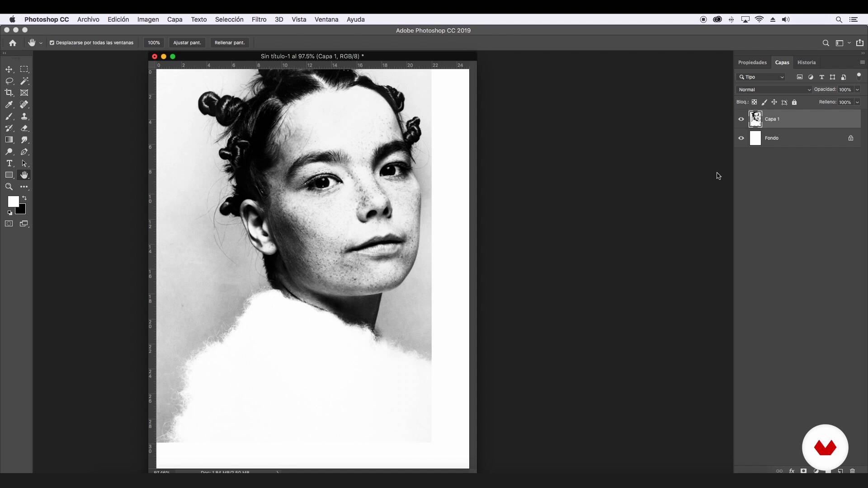Image resolution: width=868 pixels, height=488 pixels.
Task: Pick the foreground color swatch
Action: pos(13,201)
